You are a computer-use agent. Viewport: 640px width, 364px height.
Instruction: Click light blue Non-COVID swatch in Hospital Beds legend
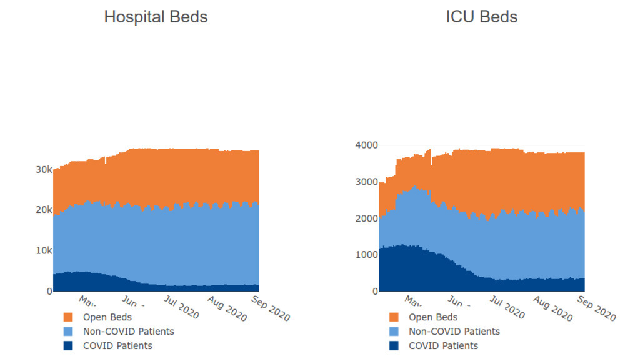pyautogui.click(x=68, y=332)
